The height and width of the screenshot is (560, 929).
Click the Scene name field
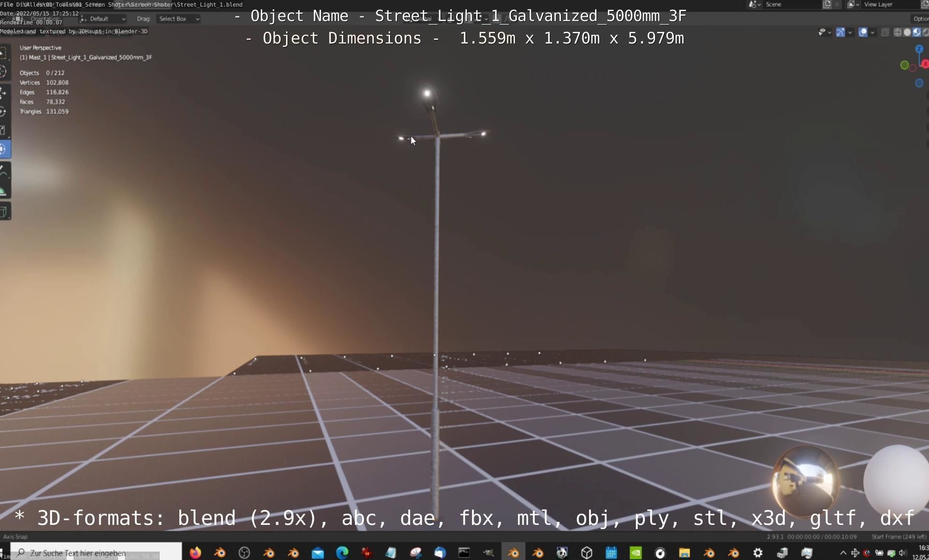[791, 4]
